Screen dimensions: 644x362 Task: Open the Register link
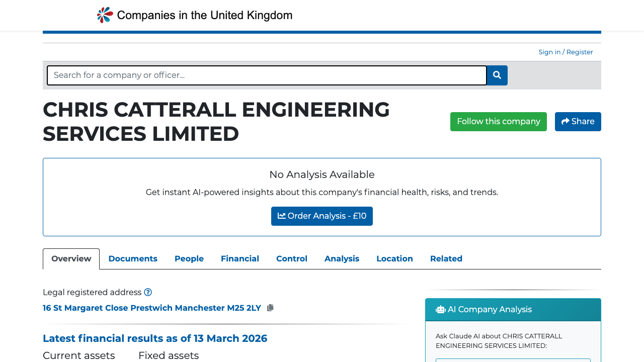coord(580,52)
